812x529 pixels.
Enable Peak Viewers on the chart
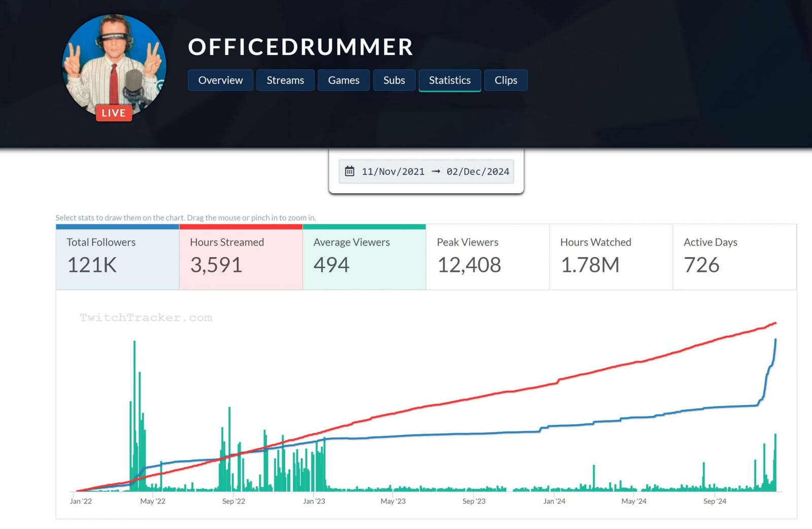pyautogui.click(x=487, y=256)
